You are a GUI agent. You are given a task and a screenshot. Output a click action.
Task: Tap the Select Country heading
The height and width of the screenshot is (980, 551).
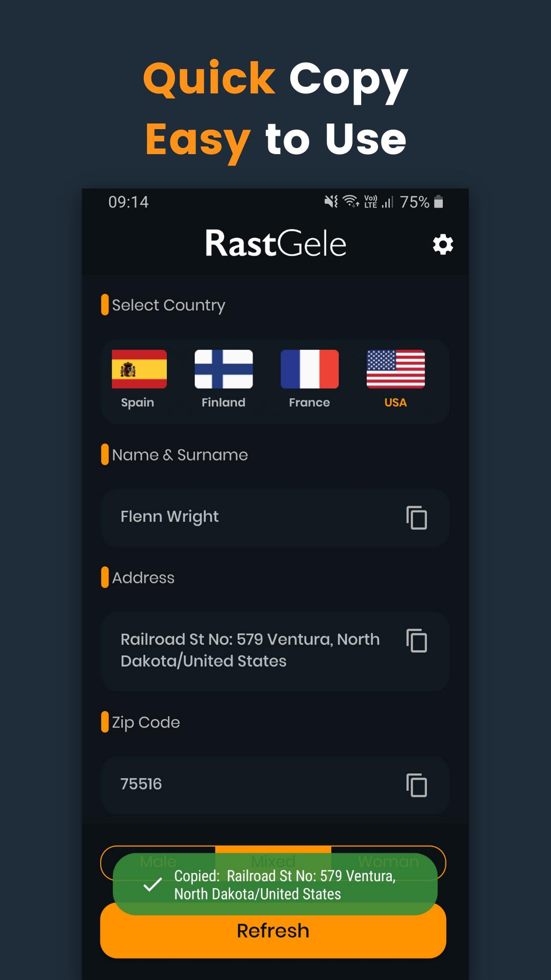(x=168, y=305)
